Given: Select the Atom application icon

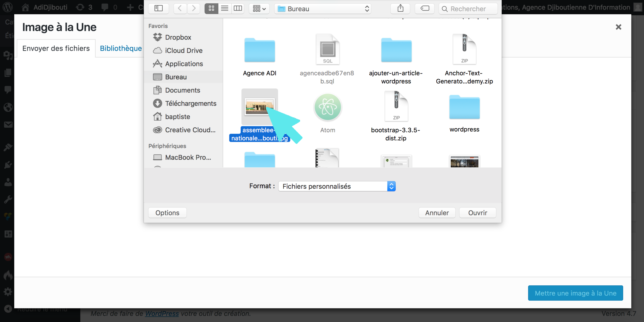Looking at the screenshot, I should pyautogui.click(x=327, y=107).
